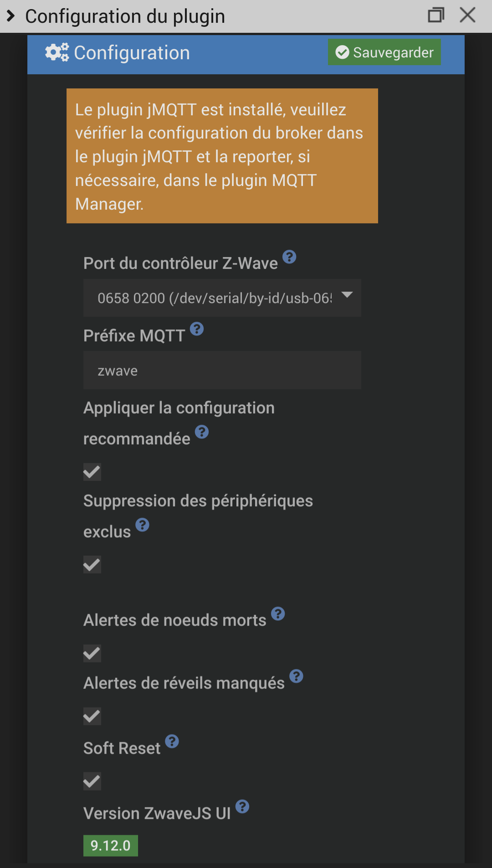
Task: Click the Sauvegarder button
Action: (384, 52)
